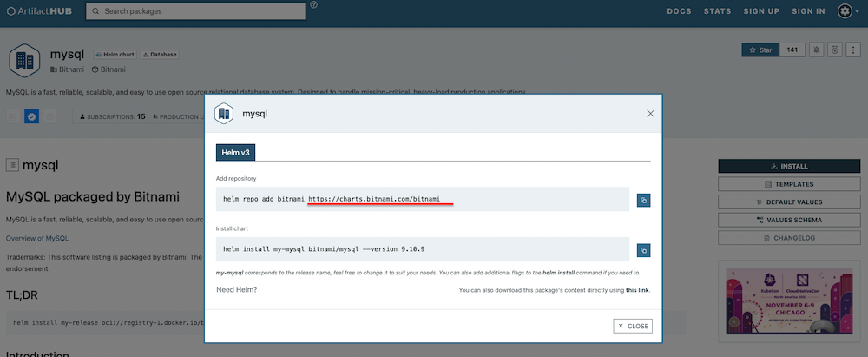This screenshot has width=868, height=357.
Task: Open the Need Helm? link
Action: [x=237, y=289]
